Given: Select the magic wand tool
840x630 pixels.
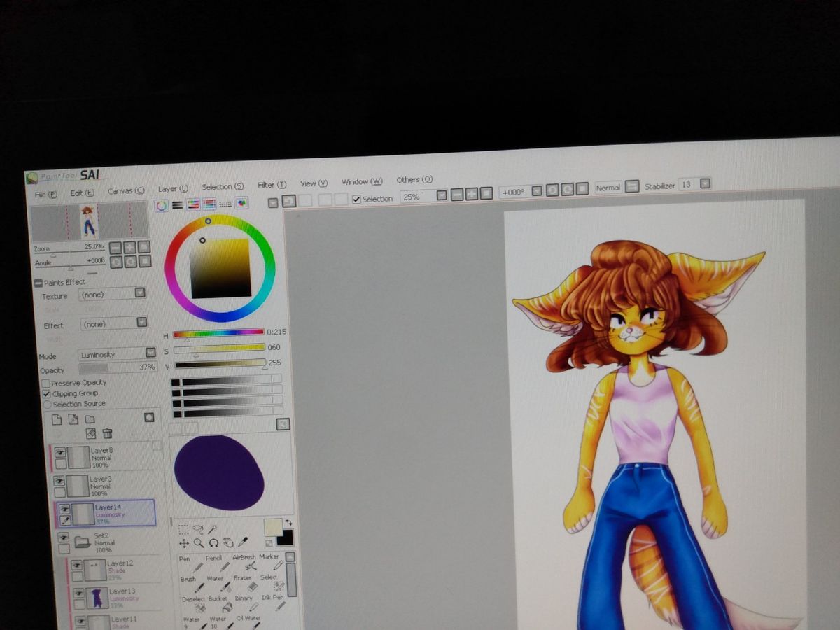Looking at the screenshot, I should (x=213, y=529).
